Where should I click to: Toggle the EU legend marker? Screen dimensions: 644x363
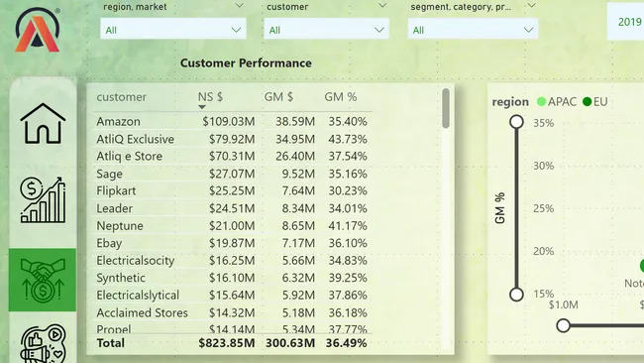588,101
